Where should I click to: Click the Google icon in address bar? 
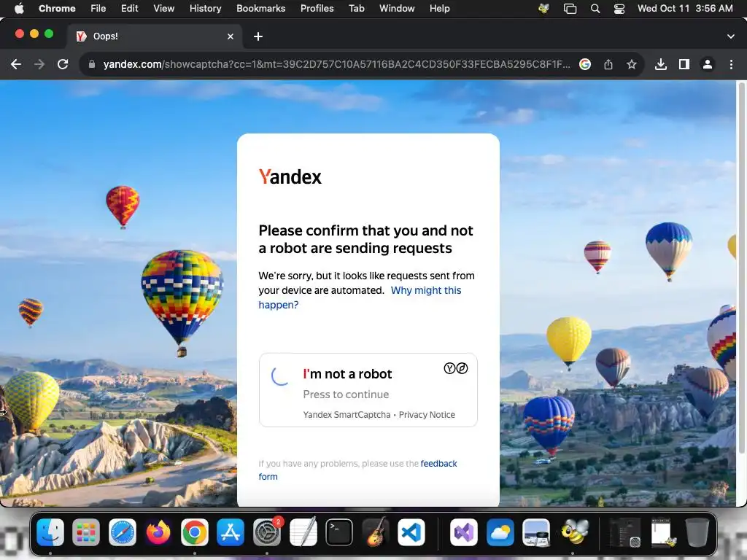[585, 64]
